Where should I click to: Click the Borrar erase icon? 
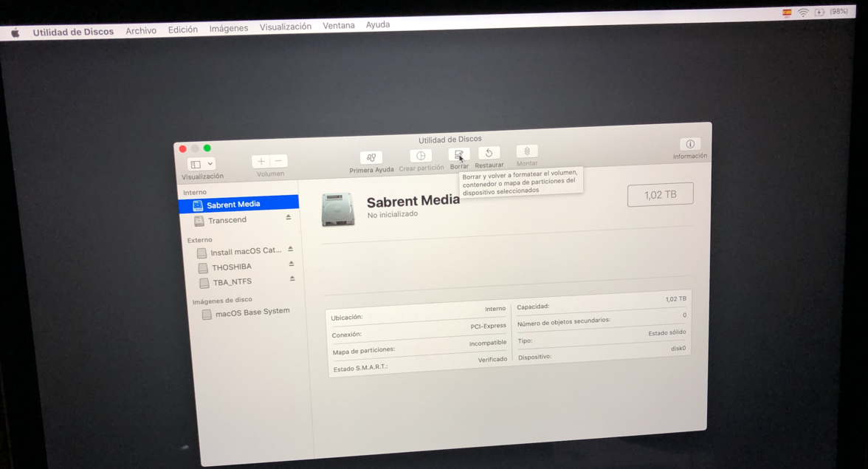click(x=459, y=154)
